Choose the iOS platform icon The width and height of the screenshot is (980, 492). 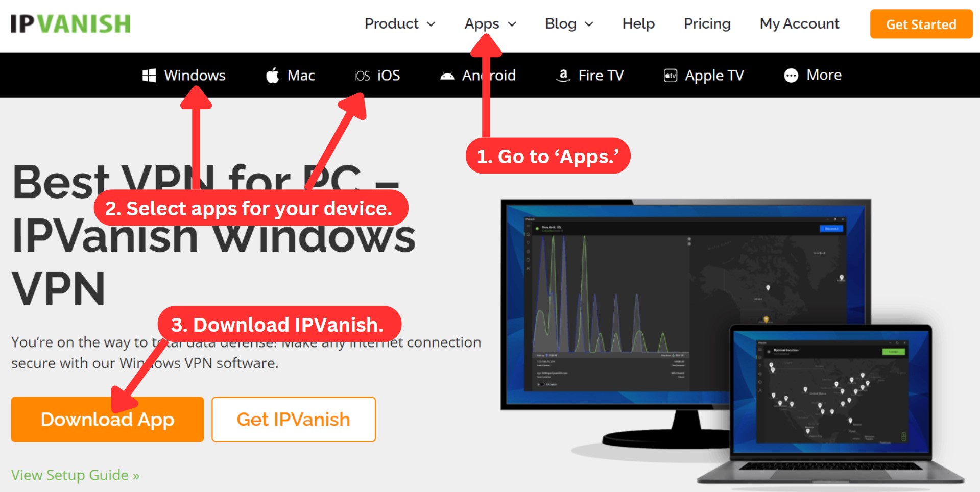[362, 76]
